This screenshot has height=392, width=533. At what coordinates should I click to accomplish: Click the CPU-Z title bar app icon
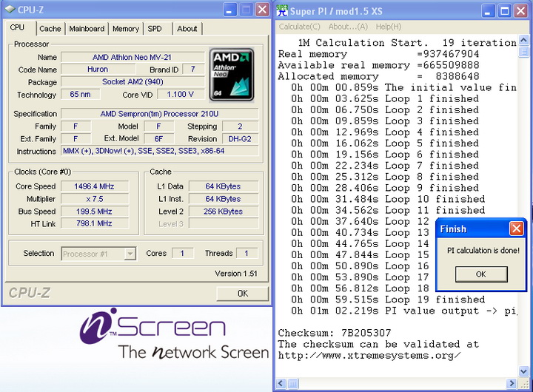click(10, 10)
